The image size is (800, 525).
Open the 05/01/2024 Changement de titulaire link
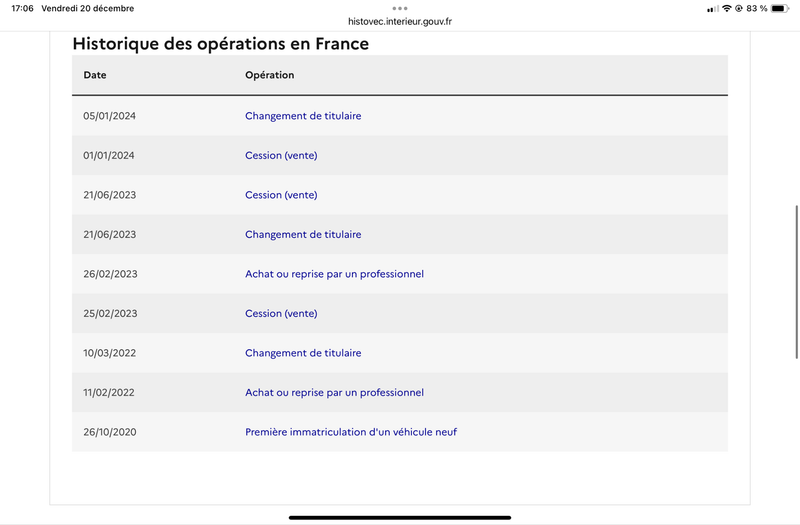tap(303, 116)
